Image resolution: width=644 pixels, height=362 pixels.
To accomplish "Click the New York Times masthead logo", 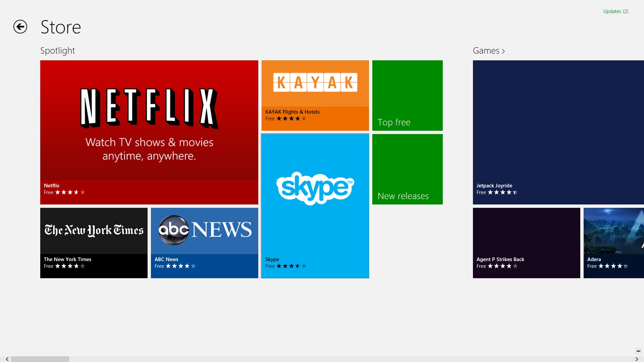I will [x=94, y=230].
